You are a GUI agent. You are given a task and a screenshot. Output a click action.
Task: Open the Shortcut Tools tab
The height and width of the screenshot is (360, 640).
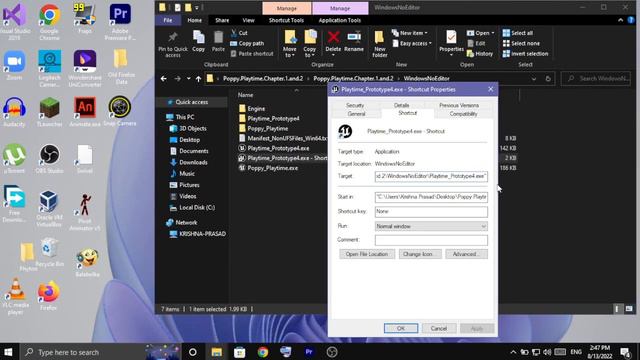[286, 20]
